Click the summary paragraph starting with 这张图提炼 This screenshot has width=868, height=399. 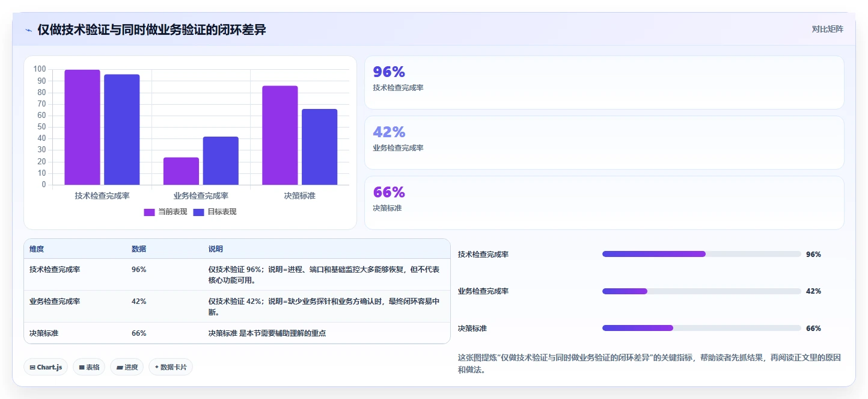coord(649,363)
